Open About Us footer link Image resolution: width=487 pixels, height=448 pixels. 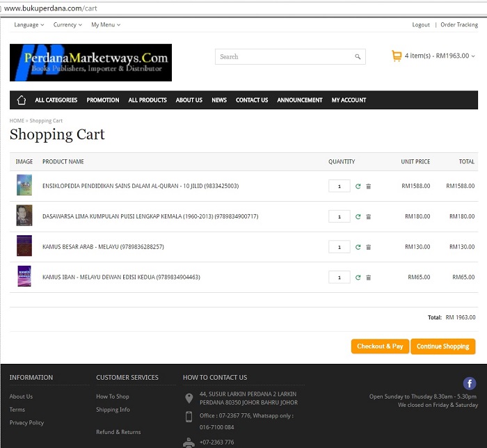pyautogui.click(x=21, y=397)
